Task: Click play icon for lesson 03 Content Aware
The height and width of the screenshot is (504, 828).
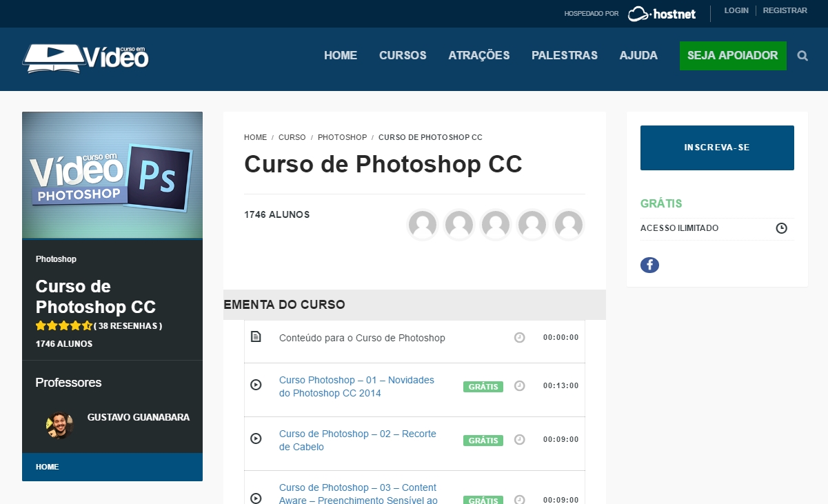Action: (x=256, y=498)
